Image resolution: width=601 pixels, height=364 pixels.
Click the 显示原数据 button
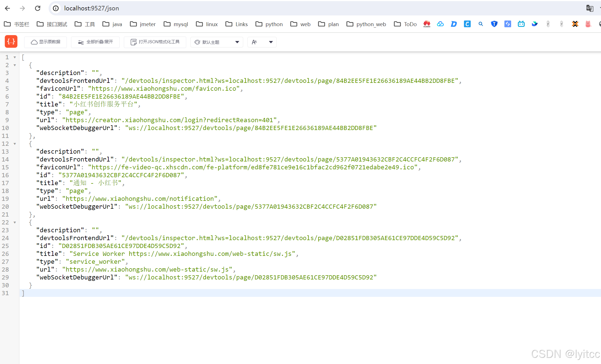click(x=45, y=42)
